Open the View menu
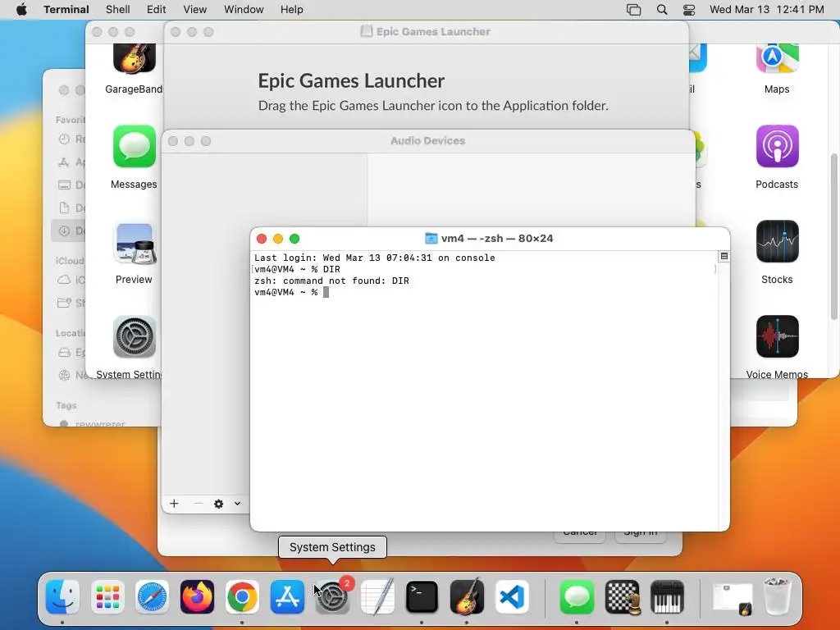This screenshot has height=630, width=840. click(195, 10)
